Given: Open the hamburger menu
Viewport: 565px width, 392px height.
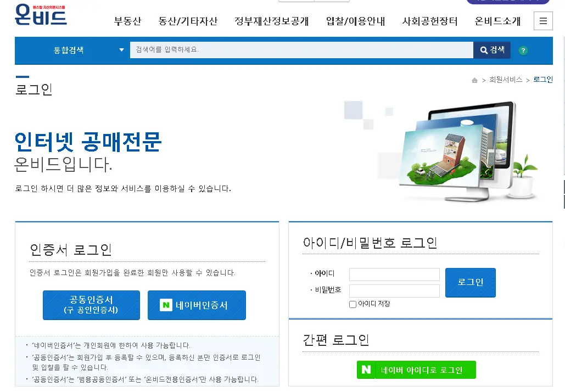Looking at the screenshot, I should coord(543,21).
